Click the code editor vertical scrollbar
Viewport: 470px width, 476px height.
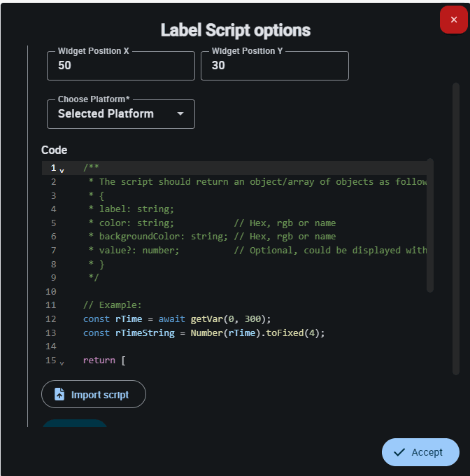[x=430, y=224]
